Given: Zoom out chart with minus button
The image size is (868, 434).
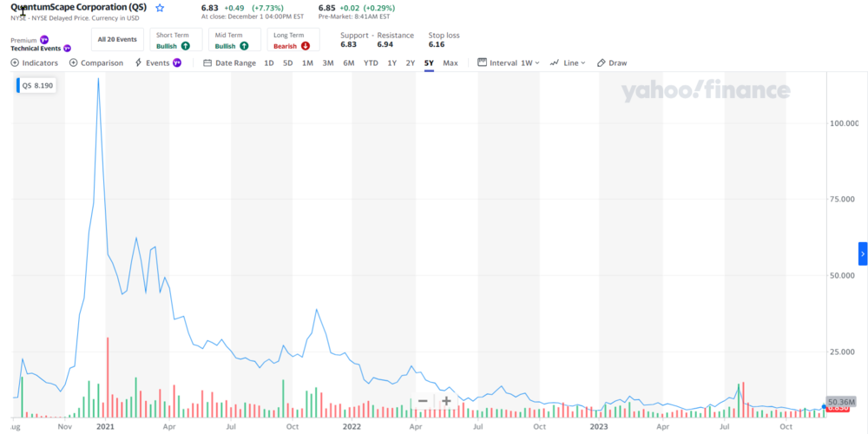Looking at the screenshot, I should click(423, 401).
